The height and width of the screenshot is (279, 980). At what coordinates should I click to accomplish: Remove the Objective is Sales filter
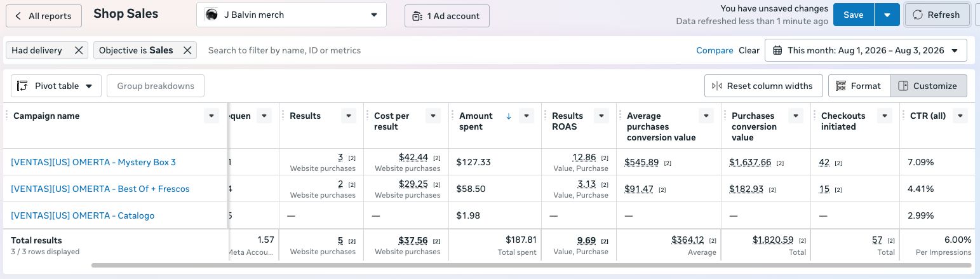[187, 50]
